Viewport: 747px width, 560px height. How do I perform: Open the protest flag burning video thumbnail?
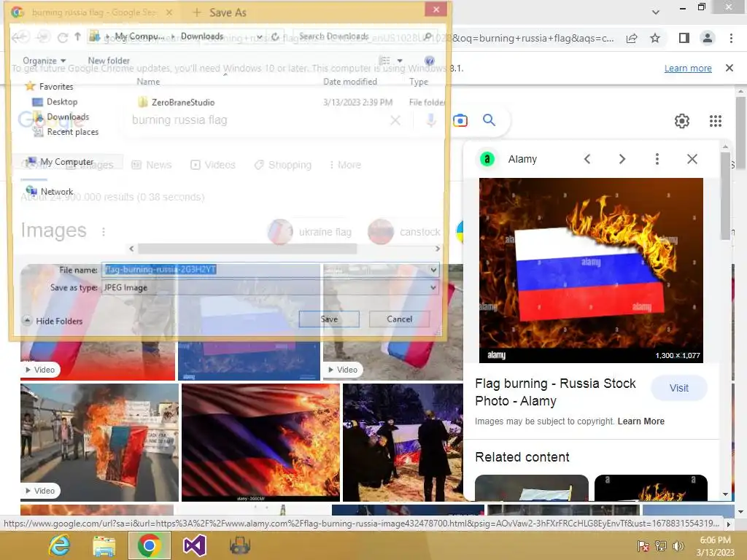[99, 443]
